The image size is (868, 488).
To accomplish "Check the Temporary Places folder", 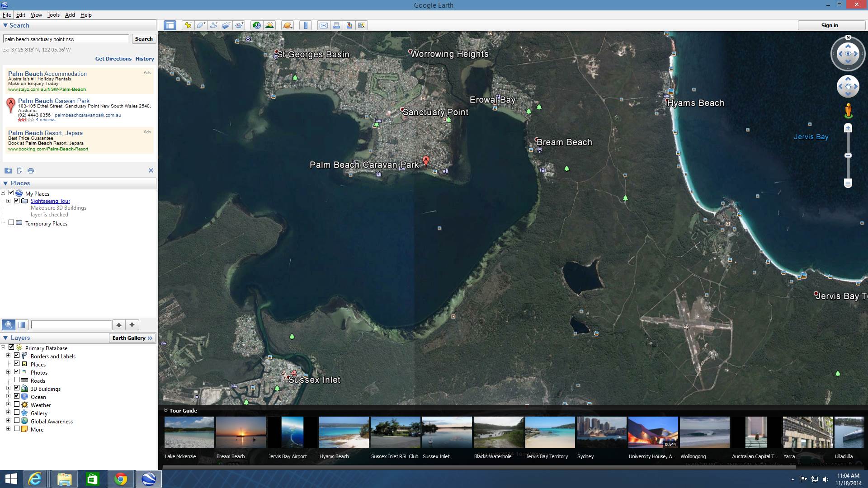I will tap(11, 222).
